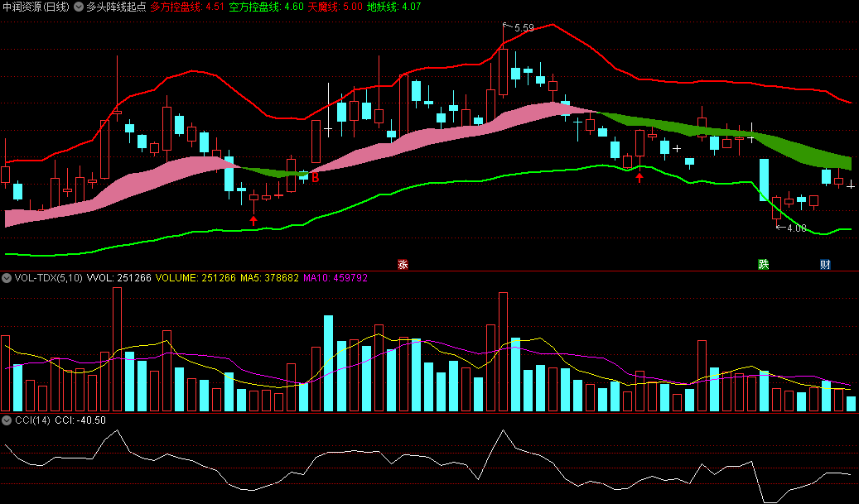
Task: Select the 中润资源(日线) chart title
Action: pos(36,7)
